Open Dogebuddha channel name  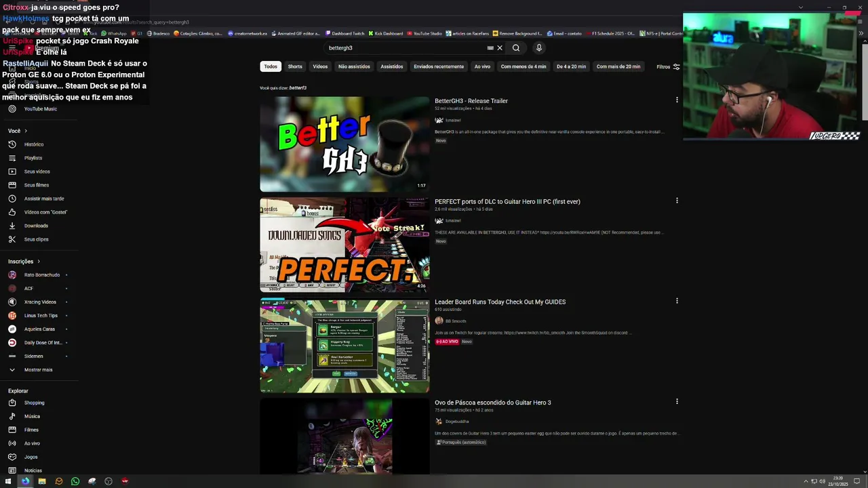pos(457,422)
